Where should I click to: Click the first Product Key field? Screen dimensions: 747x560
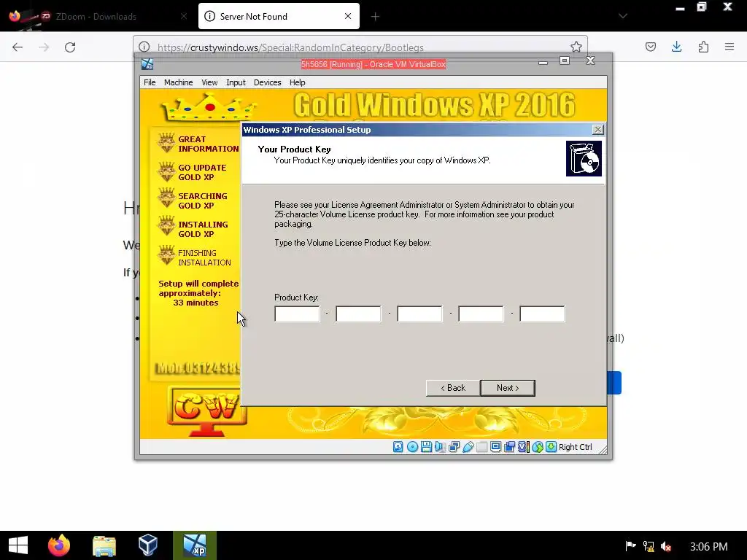click(298, 314)
